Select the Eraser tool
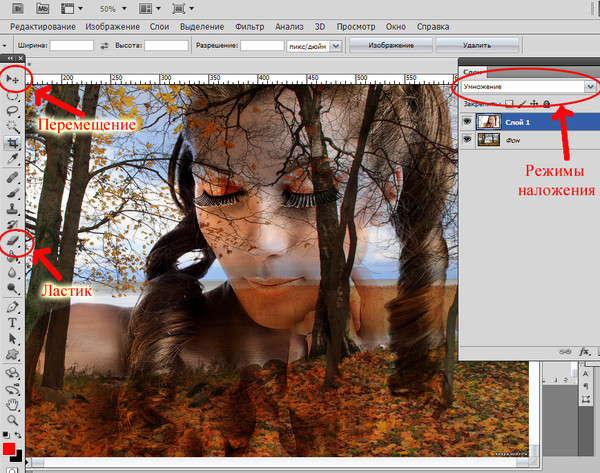This screenshot has width=600, height=473. [x=12, y=241]
